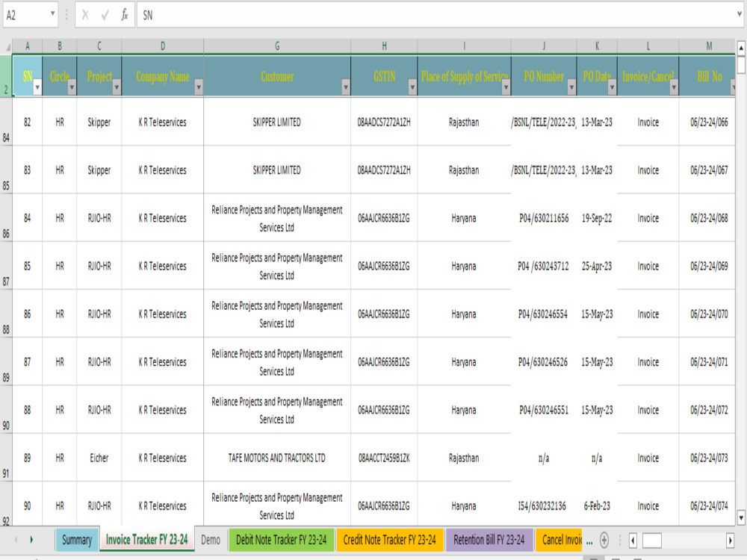Click the Eicher project cell
The image size is (747, 560).
(99, 458)
